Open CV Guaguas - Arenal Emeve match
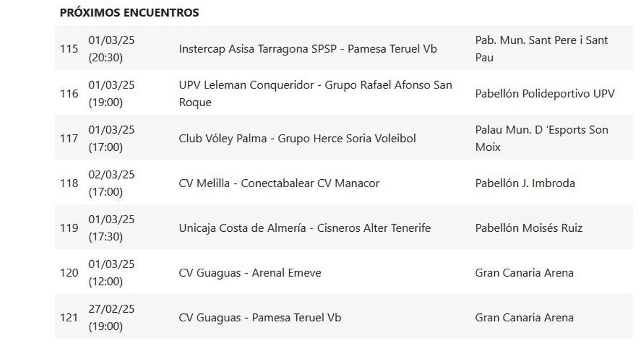 point(250,273)
